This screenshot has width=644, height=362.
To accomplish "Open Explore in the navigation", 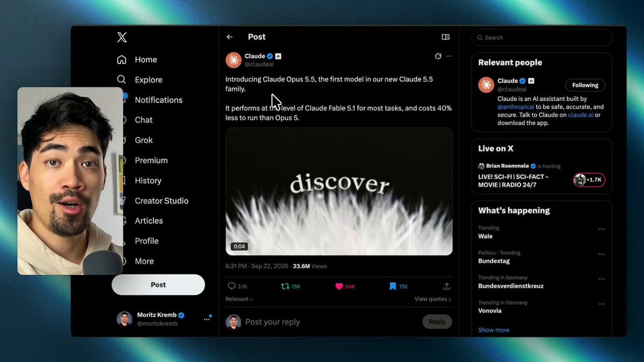I will pos(149,79).
